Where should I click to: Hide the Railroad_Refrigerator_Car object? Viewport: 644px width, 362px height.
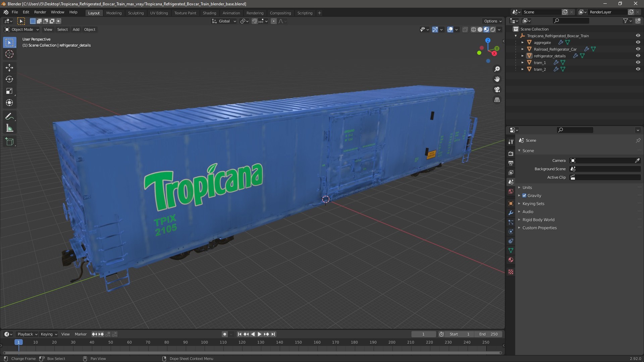pyautogui.click(x=638, y=49)
